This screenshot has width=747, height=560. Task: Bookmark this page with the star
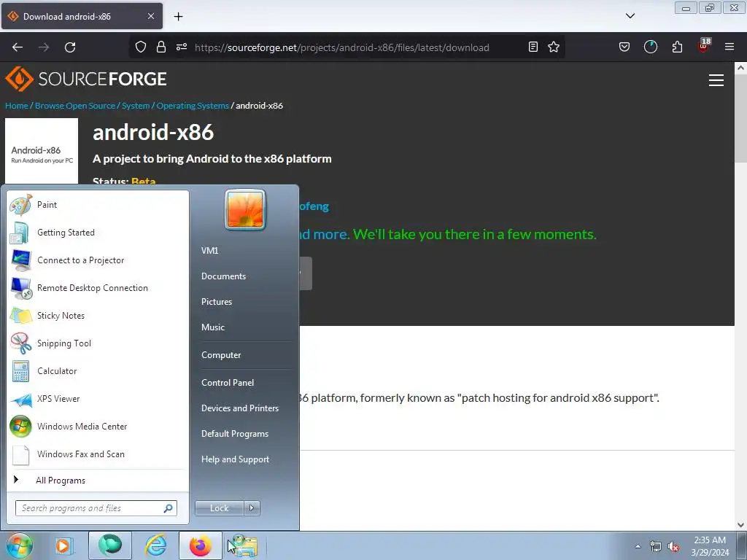coord(554,47)
